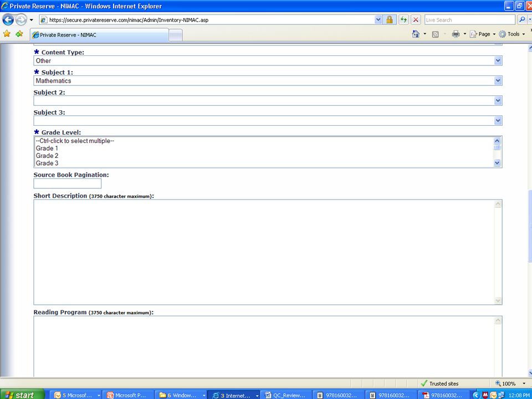Open the 3 Internet Explorer taskbar group

point(233,395)
